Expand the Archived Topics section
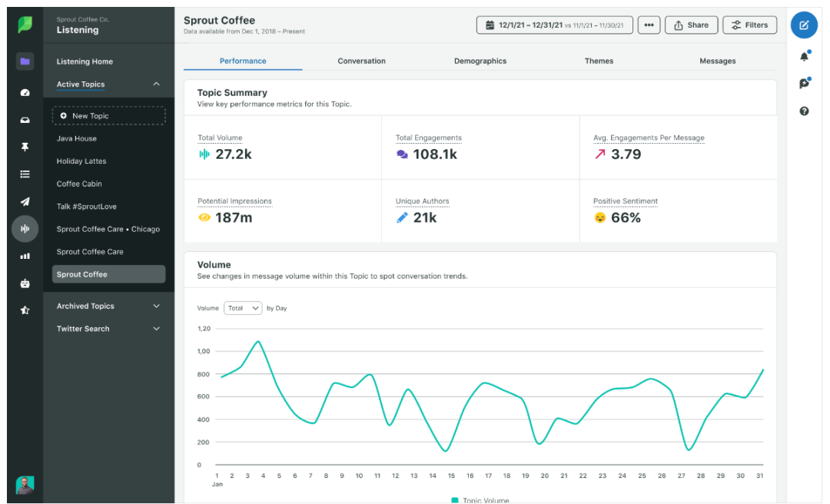 coord(108,306)
